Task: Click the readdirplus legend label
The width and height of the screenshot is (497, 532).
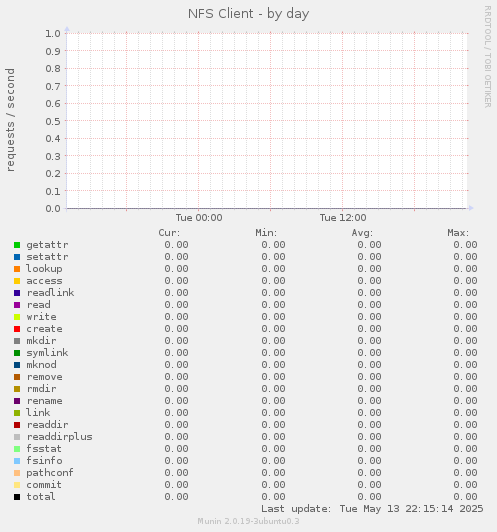Action: [x=59, y=437]
